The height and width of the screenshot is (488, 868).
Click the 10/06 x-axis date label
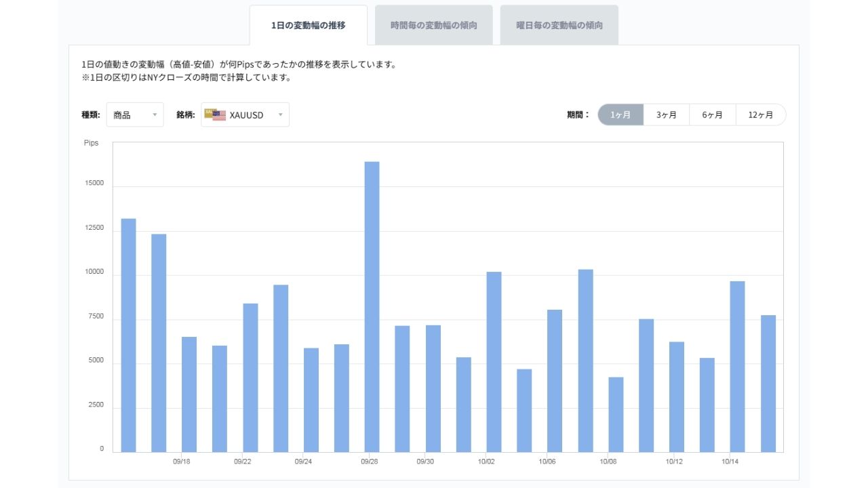[547, 462]
